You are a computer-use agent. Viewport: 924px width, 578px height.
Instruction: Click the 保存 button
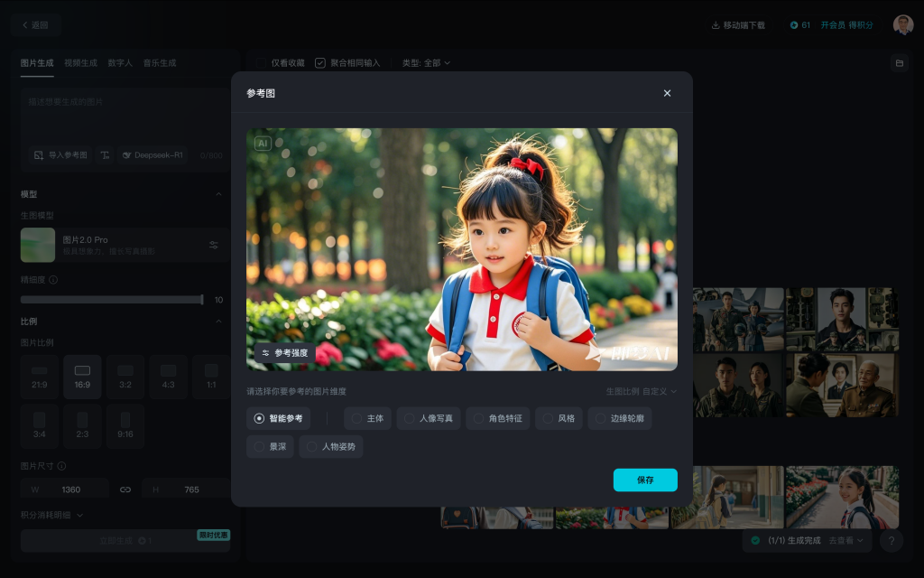coord(645,480)
